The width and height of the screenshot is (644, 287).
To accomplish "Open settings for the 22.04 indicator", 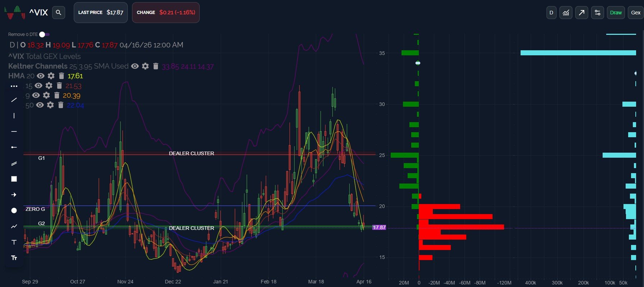I will click(x=50, y=105).
